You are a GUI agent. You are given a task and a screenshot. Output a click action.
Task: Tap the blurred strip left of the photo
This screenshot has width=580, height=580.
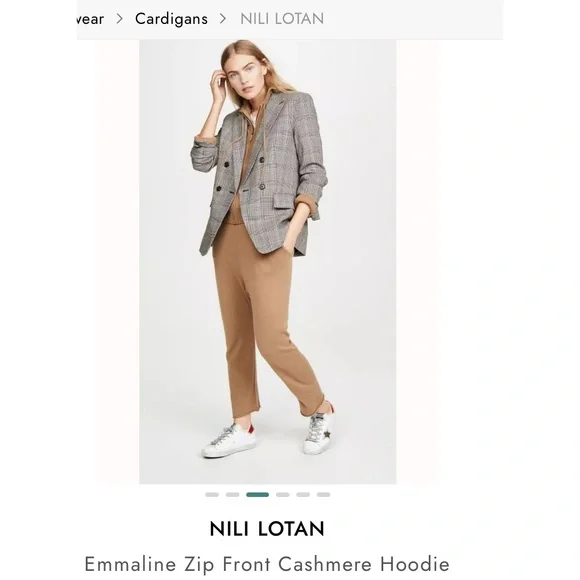(118, 262)
